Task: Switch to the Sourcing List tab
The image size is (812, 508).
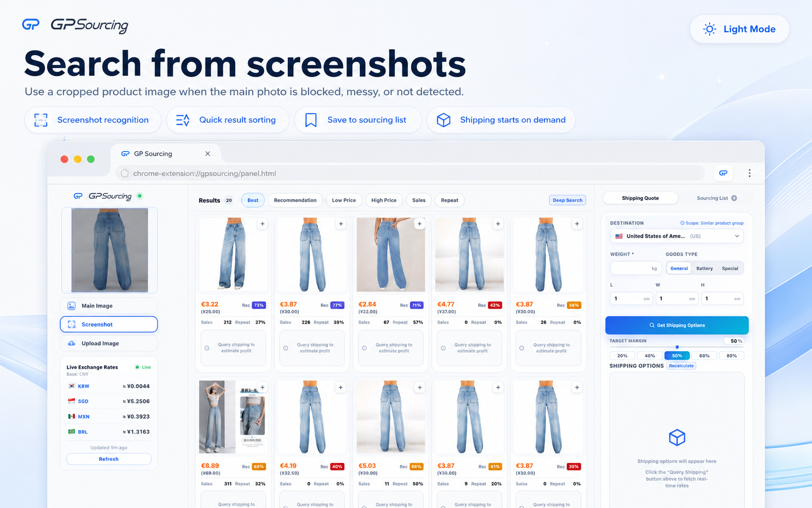Action: tap(716, 198)
